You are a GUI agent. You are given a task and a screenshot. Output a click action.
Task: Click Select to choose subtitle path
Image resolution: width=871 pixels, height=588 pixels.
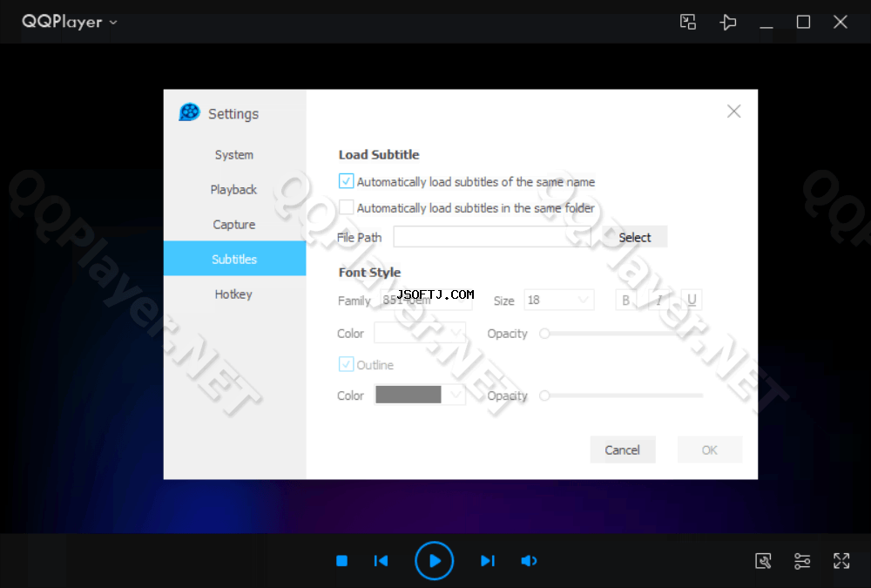click(634, 237)
